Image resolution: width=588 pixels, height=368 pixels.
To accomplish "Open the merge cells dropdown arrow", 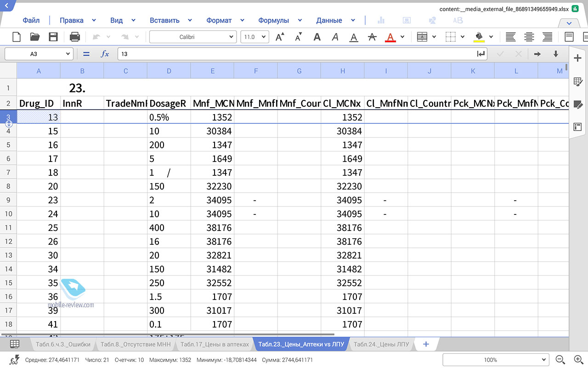I will (435, 37).
